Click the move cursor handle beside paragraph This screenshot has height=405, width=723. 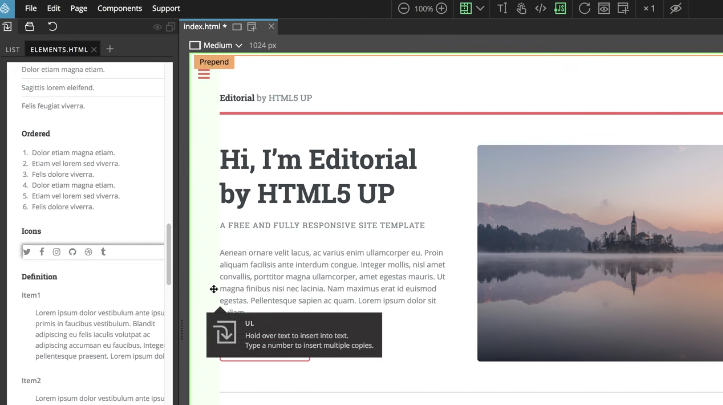(x=213, y=289)
